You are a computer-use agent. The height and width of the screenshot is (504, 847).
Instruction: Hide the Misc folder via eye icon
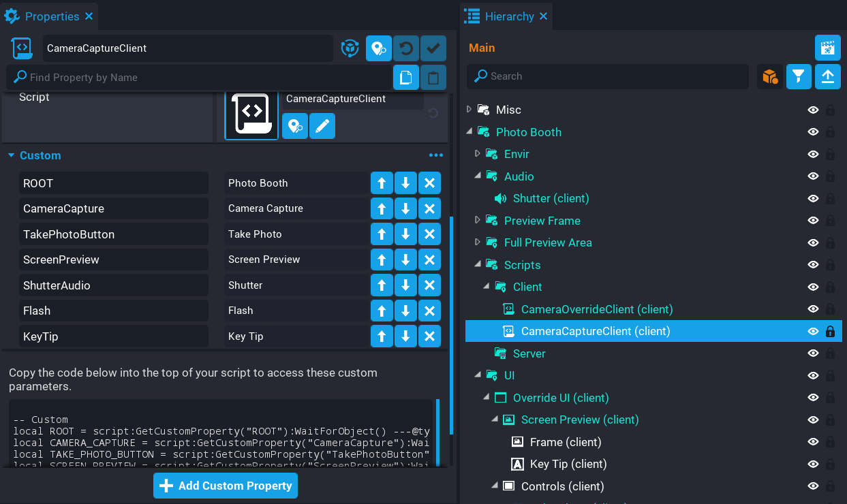pyautogui.click(x=813, y=110)
